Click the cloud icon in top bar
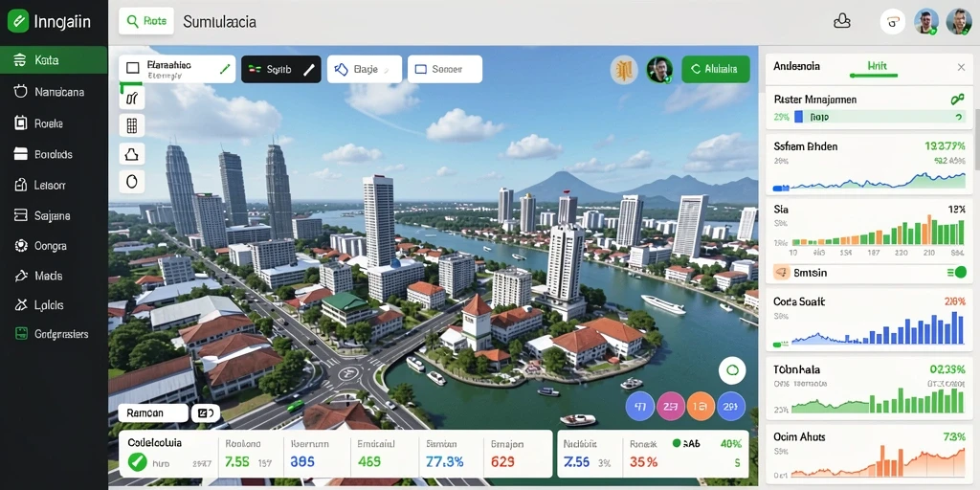The height and width of the screenshot is (490, 980). (x=842, y=21)
